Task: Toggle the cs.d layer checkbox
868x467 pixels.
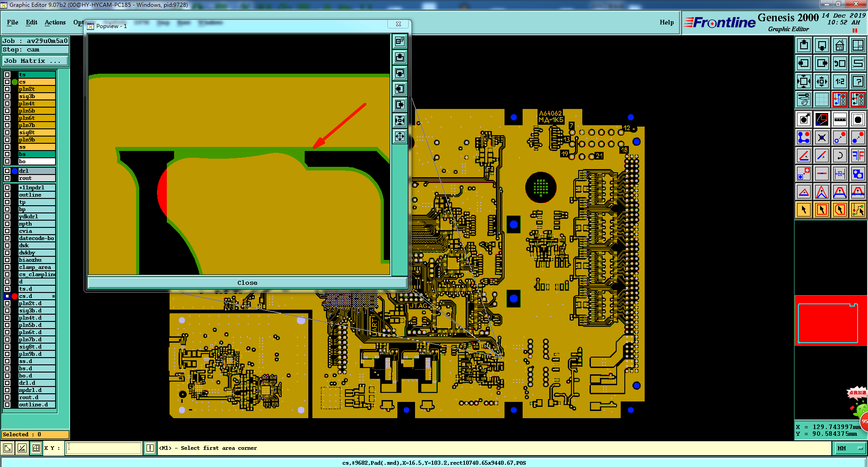Action: point(7,296)
